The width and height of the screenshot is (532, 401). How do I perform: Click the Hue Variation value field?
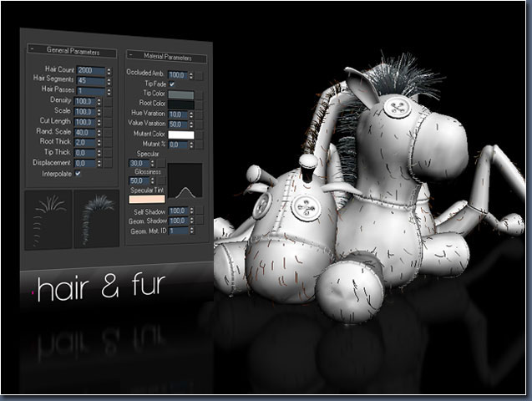click(x=178, y=114)
